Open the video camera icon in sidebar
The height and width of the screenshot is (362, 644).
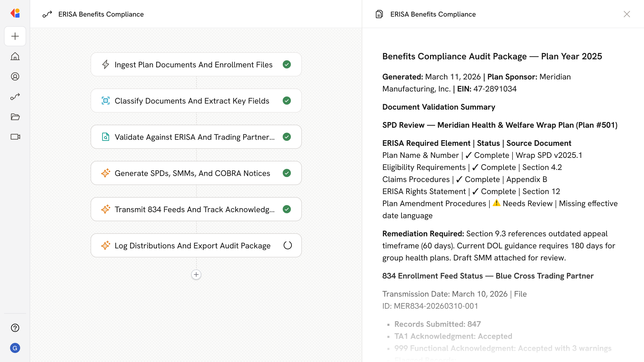click(15, 137)
